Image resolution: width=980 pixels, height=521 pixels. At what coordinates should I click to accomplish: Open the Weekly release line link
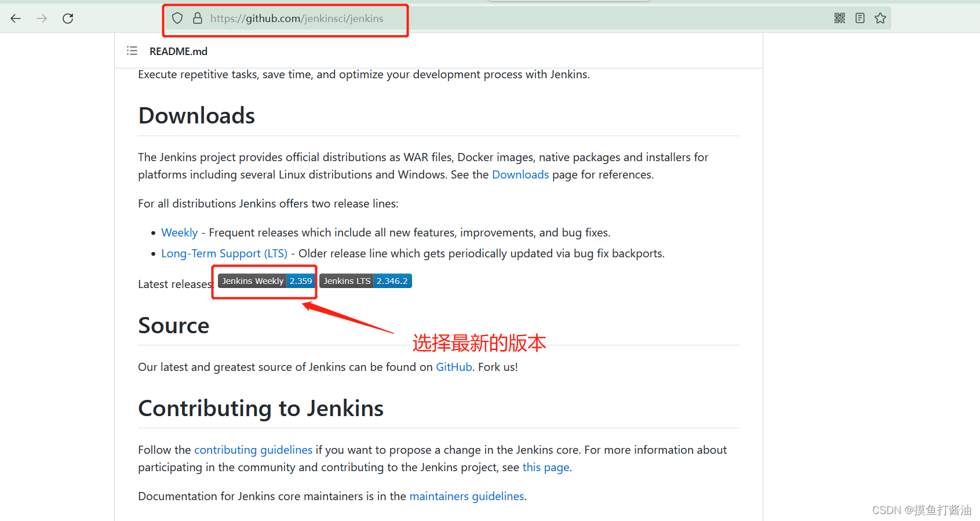(180, 232)
